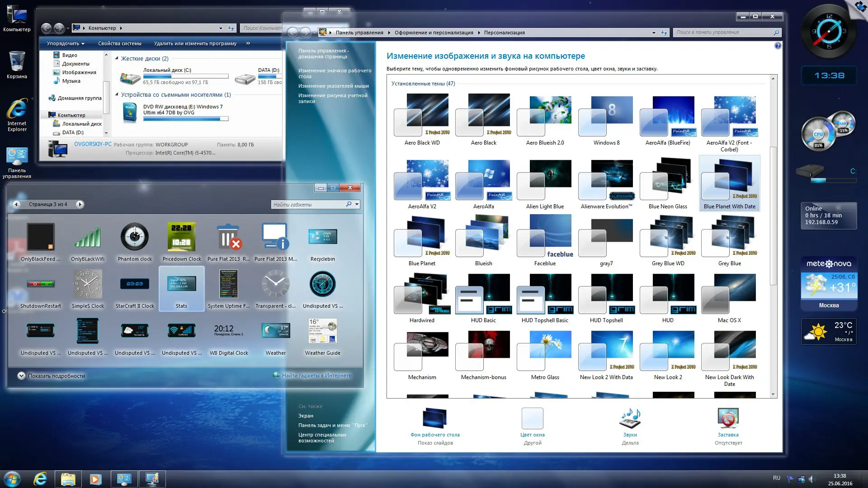The height and width of the screenshot is (488, 868).
Task: Select the OnlyBlackWifi gadget icon
Action: click(x=87, y=237)
